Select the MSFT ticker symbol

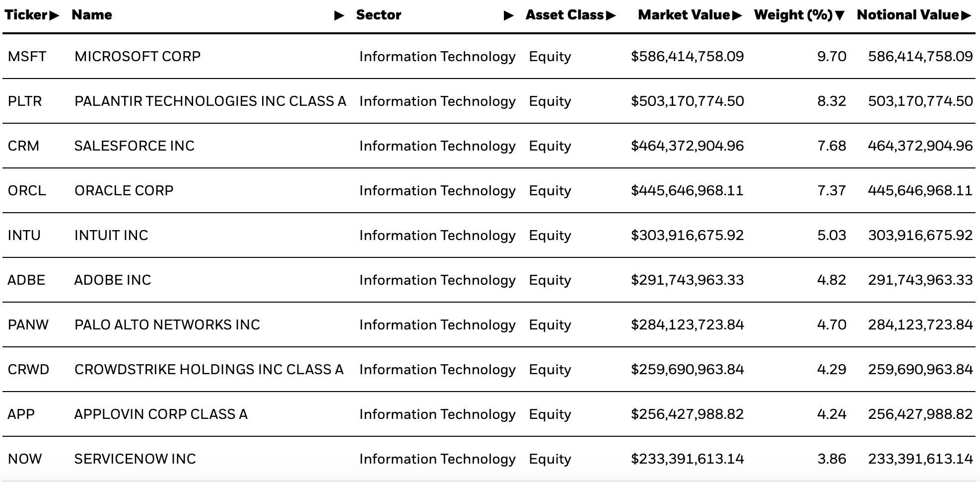coord(26,56)
